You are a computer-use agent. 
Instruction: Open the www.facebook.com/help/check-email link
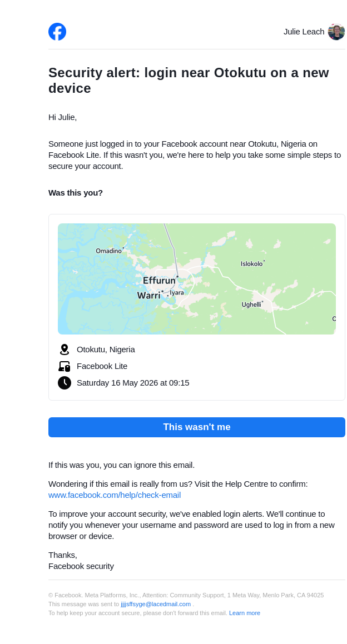pos(115,495)
